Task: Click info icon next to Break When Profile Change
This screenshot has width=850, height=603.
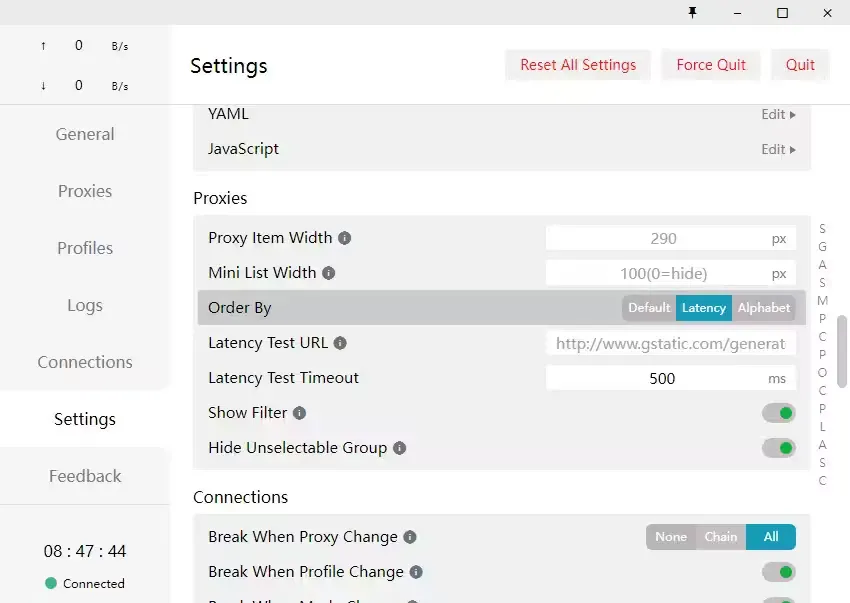Action: 416,572
